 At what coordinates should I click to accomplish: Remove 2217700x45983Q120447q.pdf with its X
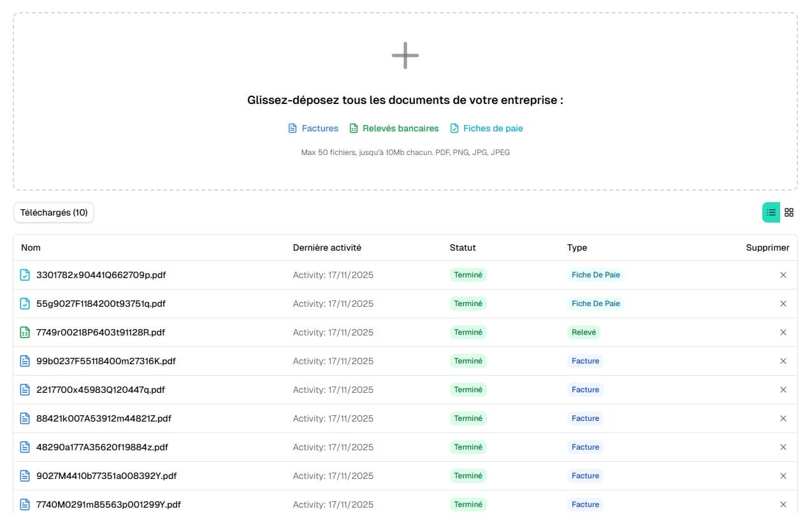click(x=783, y=390)
